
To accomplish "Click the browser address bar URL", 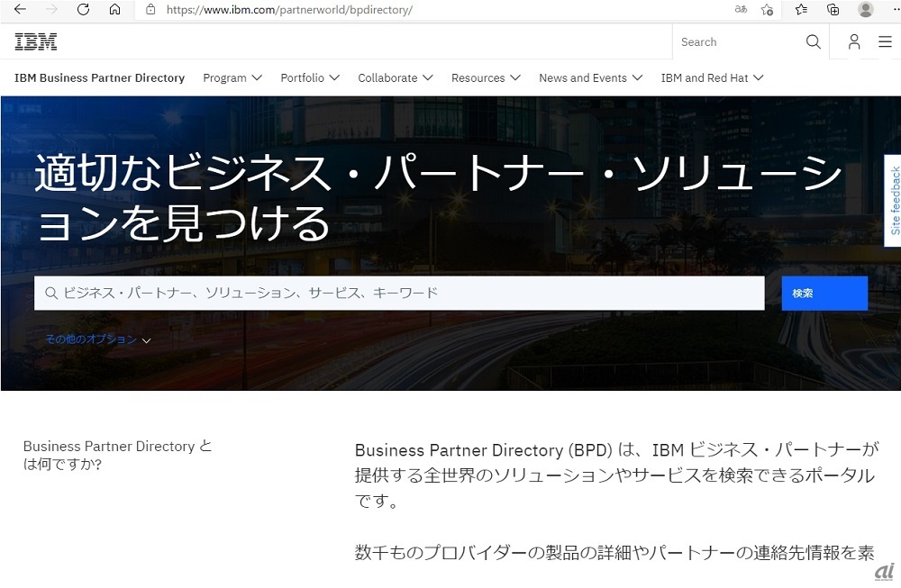I will tap(289, 9).
